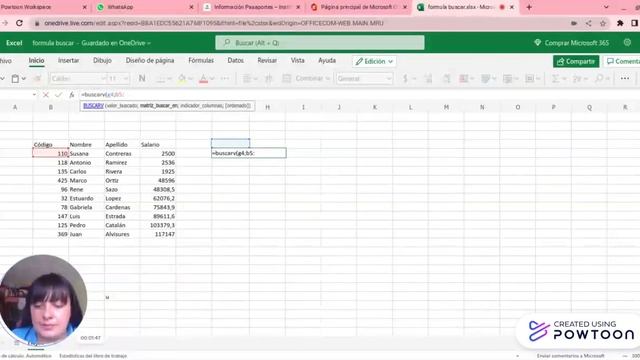
Task: Click the horizontal alignment icon
Action: pyautogui.click(x=247, y=78)
